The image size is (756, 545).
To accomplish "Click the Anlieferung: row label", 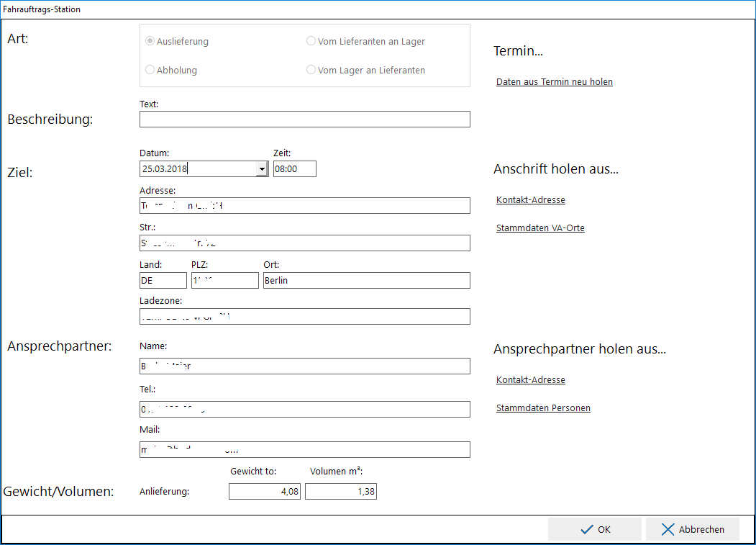I will coord(165,492).
